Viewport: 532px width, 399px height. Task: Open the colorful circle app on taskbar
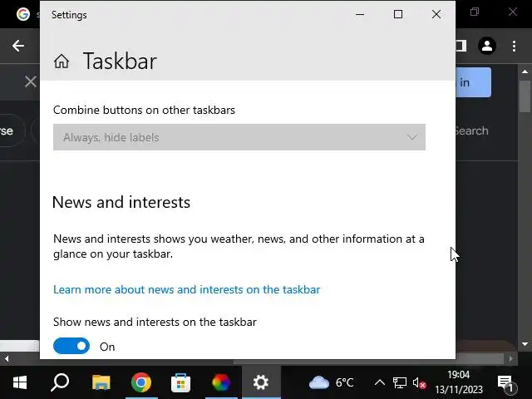(221, 382)
